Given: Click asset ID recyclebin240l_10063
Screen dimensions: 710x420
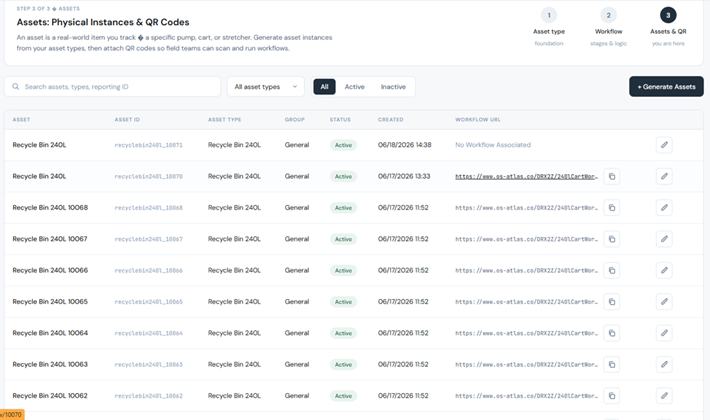Looking at the screenshot, I should point(149,364).
